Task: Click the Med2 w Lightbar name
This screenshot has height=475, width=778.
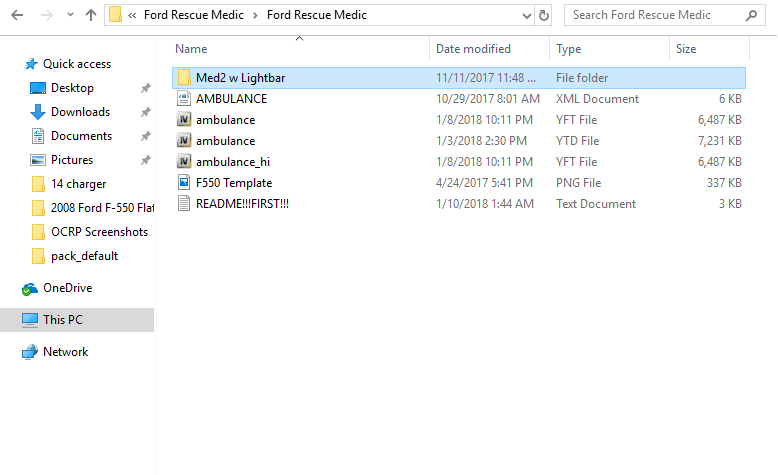Action: pyautogui.click(x=241, y=78)
